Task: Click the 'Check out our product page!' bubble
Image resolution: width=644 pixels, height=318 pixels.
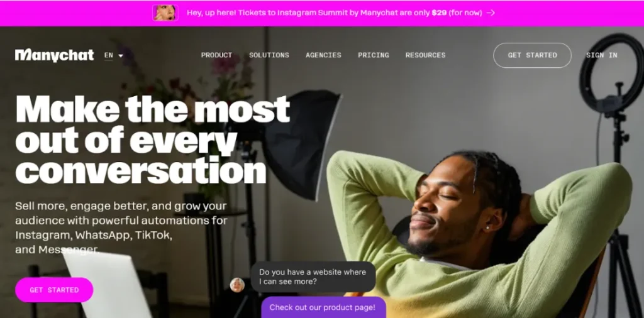Action: pyautogui.click(x=324, y=307)
